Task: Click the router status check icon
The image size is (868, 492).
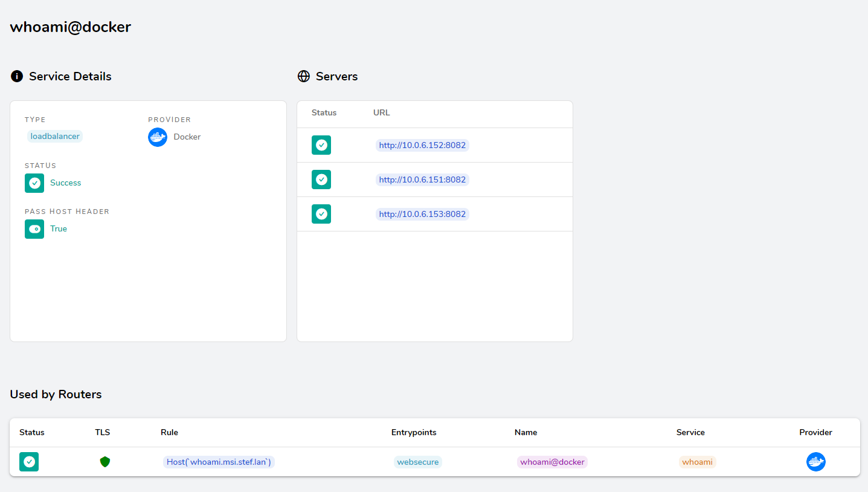Action: pos(29,462)
